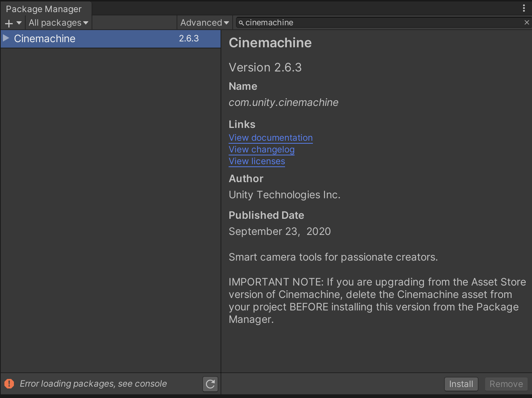Click the 'Version 2.6.3' heading text

pyautogui.click(x=265, y=67)
